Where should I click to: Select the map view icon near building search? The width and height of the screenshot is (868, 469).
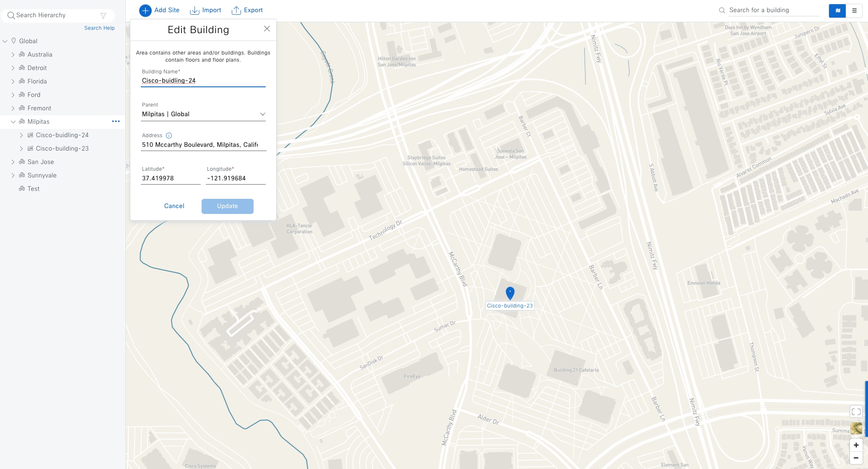click(837, 10)
